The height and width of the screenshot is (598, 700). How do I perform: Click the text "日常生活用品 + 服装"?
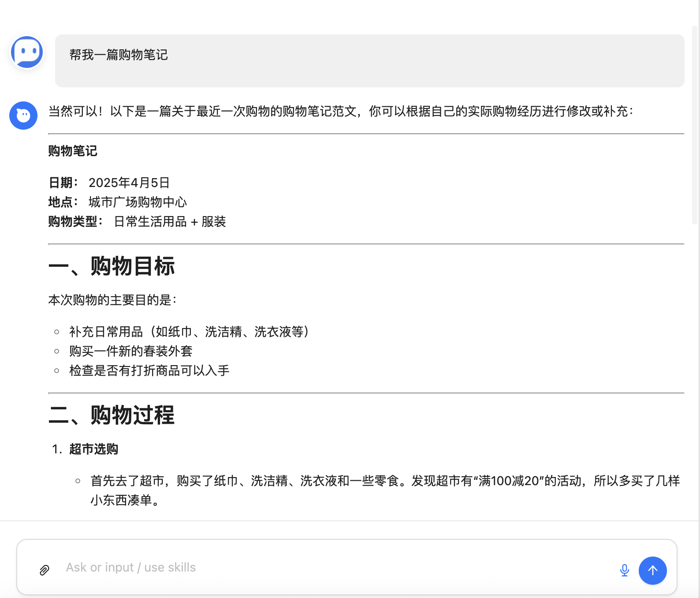(170, 222)
